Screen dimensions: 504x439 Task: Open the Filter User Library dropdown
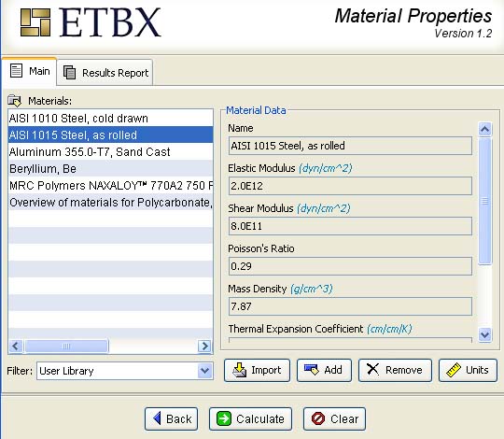click(x=204, y=371)
